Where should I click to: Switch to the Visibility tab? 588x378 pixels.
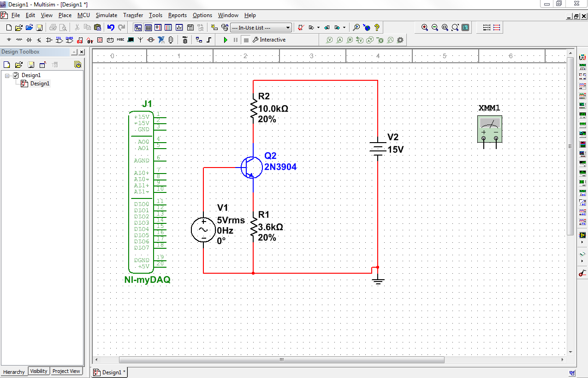(x=39, y=371)
